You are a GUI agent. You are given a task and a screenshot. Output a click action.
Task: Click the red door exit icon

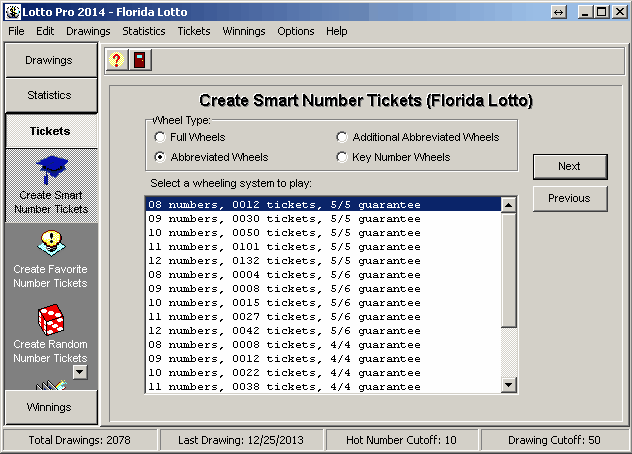[x=140, y=60]
